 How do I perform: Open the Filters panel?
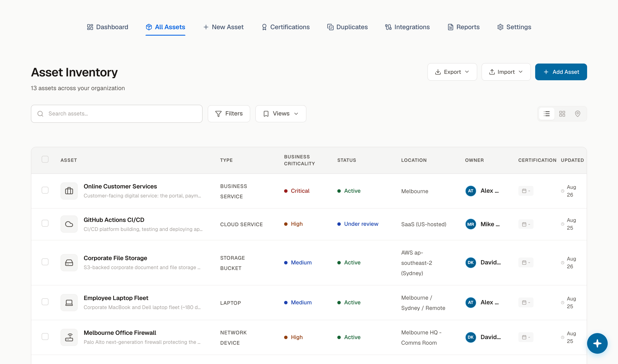click(229, 114)
